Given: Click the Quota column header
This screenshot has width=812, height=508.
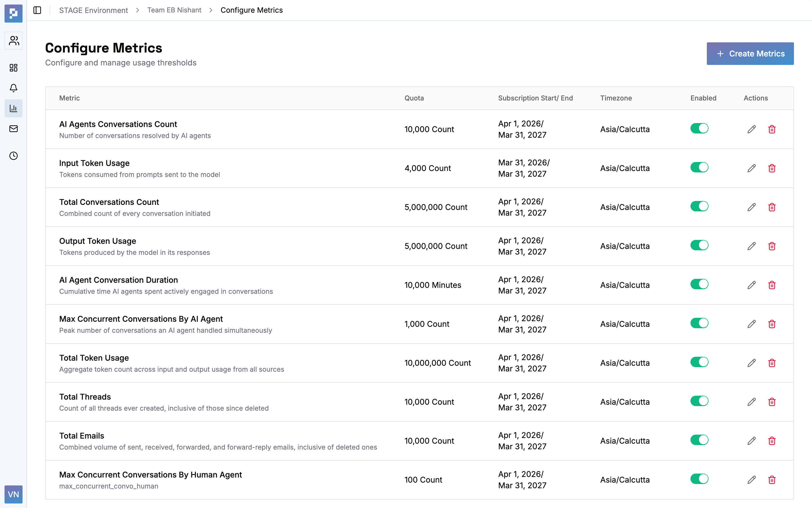Looking at the screenshot, I should click(x=414, y=98).
